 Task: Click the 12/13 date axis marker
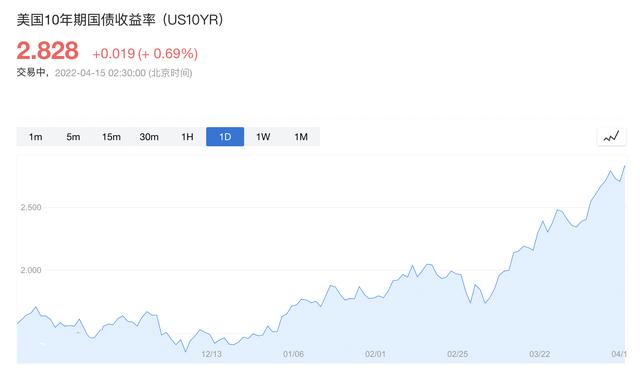pos(211,354)
